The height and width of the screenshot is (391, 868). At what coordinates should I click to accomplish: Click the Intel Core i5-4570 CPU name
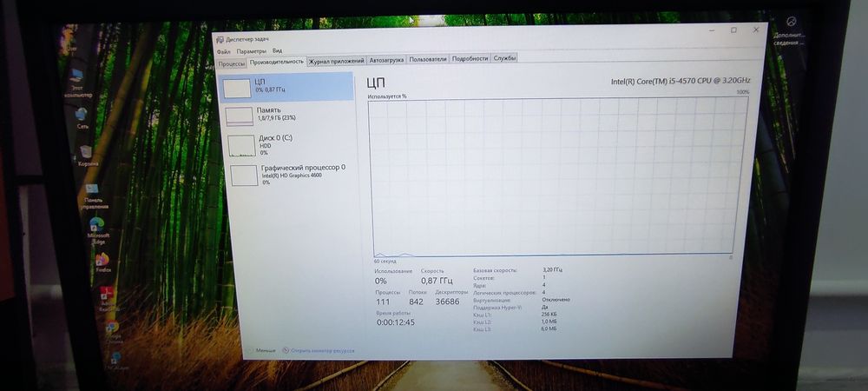(681, 81)
